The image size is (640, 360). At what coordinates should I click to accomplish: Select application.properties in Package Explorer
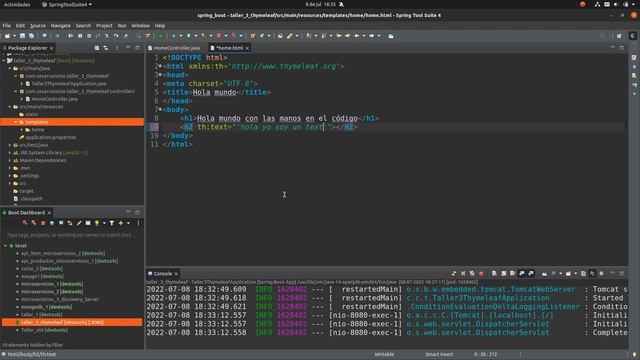pyautogui.click(x=51, y=137)
